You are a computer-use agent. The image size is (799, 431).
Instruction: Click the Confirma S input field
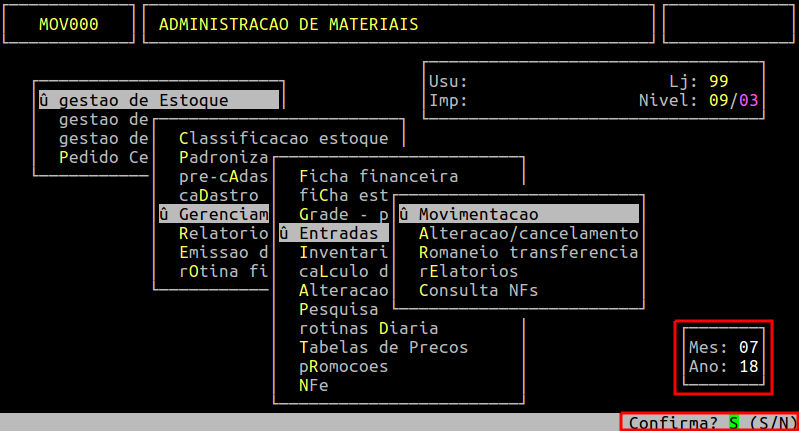733,423
